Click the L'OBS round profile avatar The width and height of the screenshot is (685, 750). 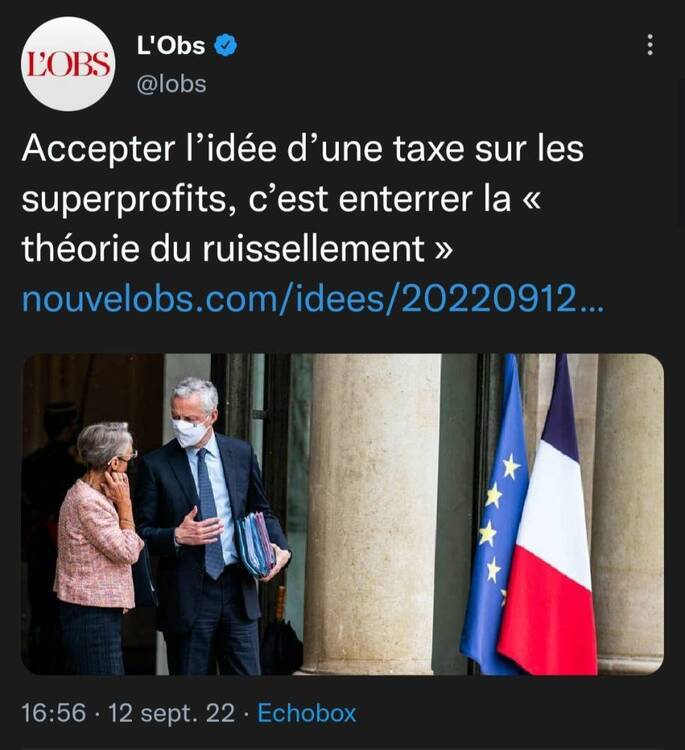click(68, 64)
